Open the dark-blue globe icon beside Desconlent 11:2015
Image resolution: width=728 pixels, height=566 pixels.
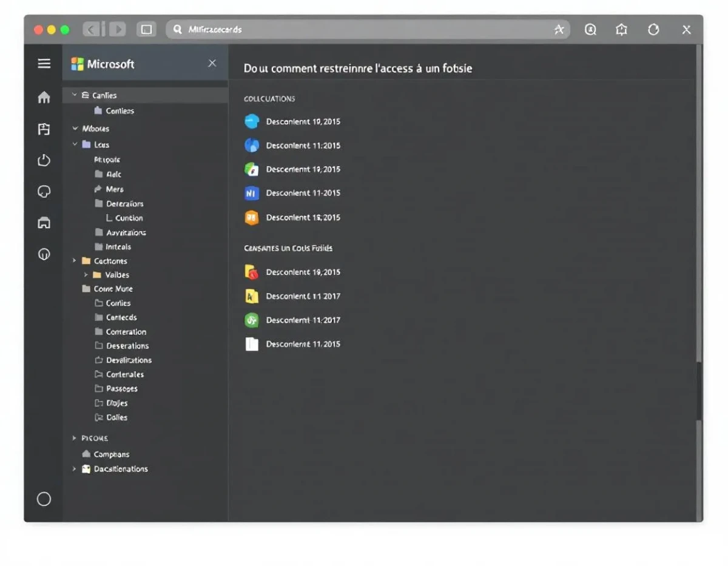tap(252, 146)
